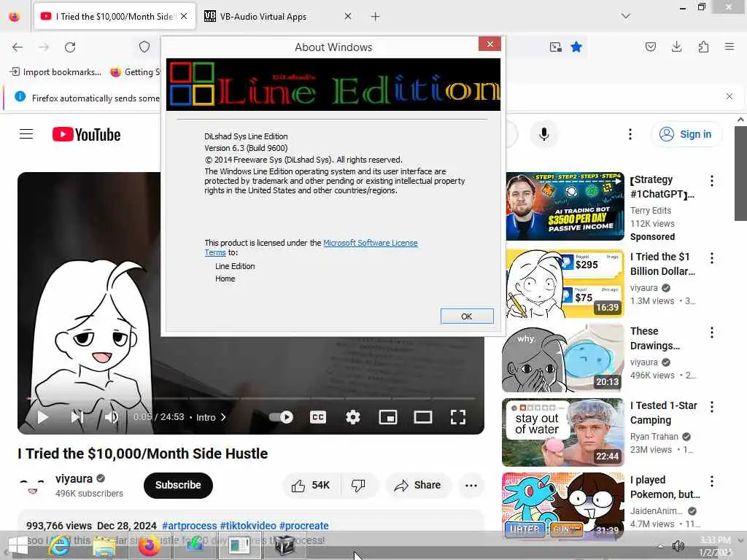Open options menu for Strategy #1ChatGPT video

tap(711, 181)
